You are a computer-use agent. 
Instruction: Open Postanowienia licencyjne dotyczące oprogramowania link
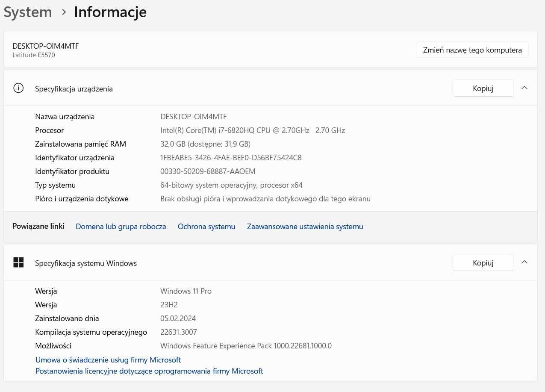[149, 371]
